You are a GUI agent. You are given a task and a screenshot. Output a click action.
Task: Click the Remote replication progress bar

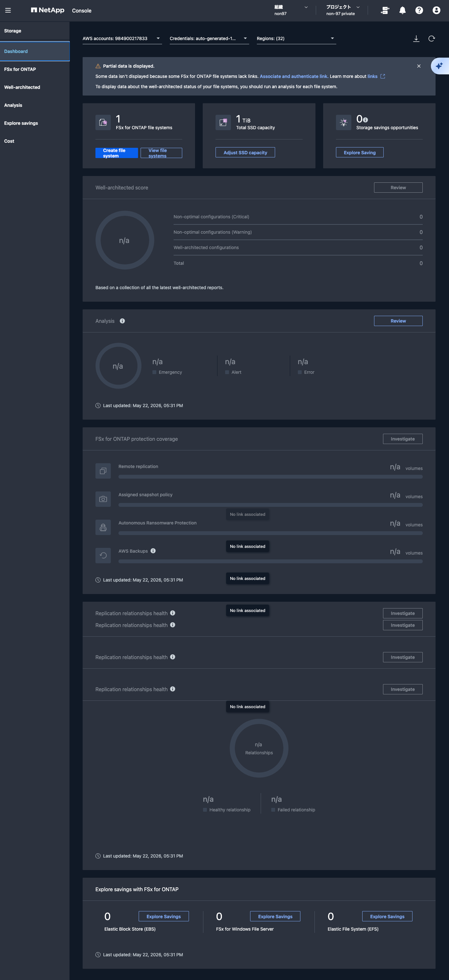270,477
